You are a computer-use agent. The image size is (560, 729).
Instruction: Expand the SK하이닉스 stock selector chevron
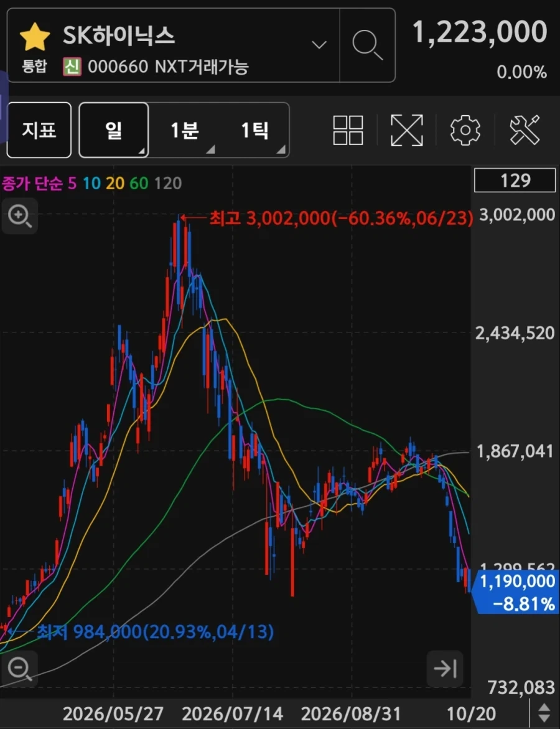pyautogui.click(x=319, y=45)
